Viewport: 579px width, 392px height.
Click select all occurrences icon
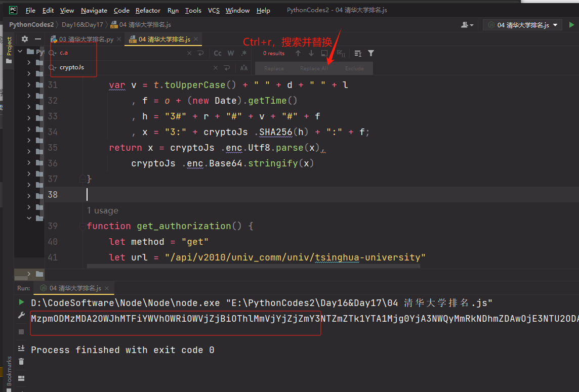(341, 54)
